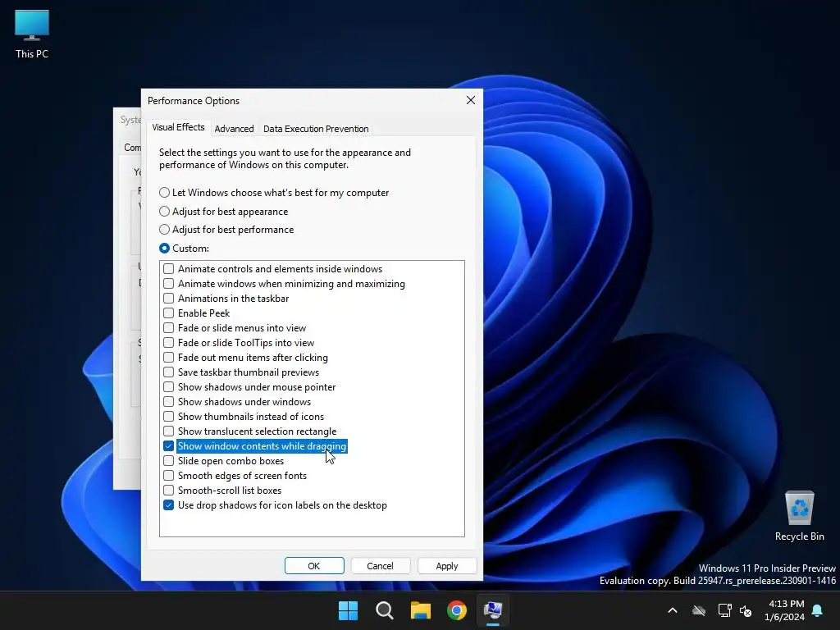Click the OK button
This screenshot has width=840, height=630.
point(314,566)
